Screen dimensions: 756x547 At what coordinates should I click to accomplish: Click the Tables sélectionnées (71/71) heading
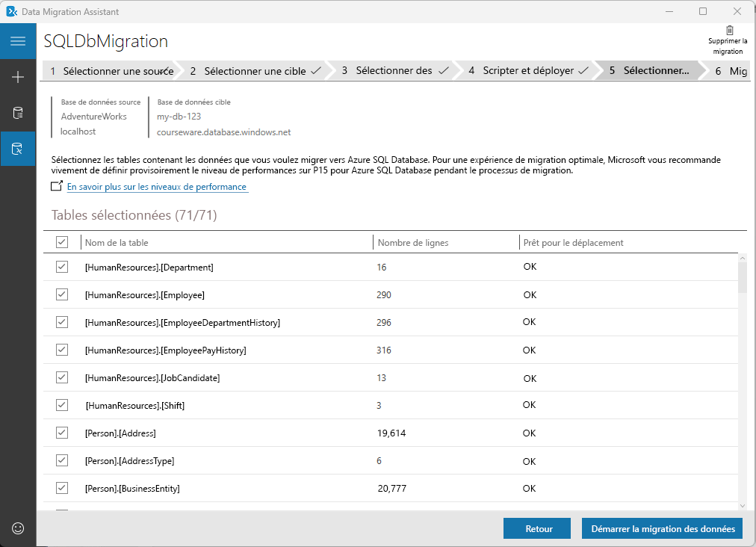pyautogui.click(x=134, y=215)
